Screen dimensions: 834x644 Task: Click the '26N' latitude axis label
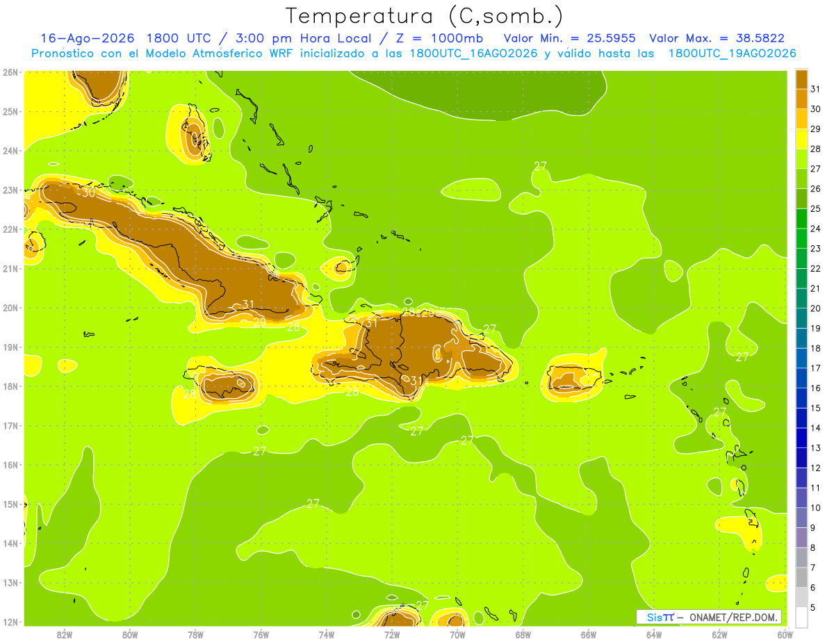(10, 72)
